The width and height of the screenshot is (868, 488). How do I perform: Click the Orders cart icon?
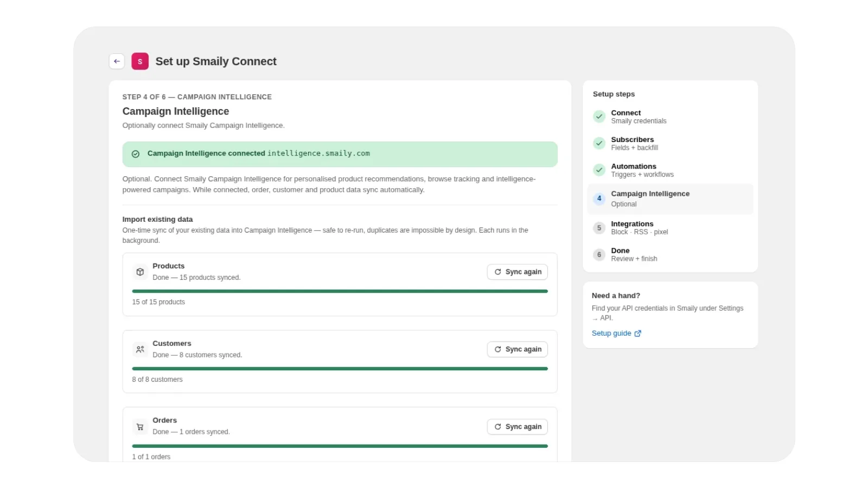click(140, 427)
